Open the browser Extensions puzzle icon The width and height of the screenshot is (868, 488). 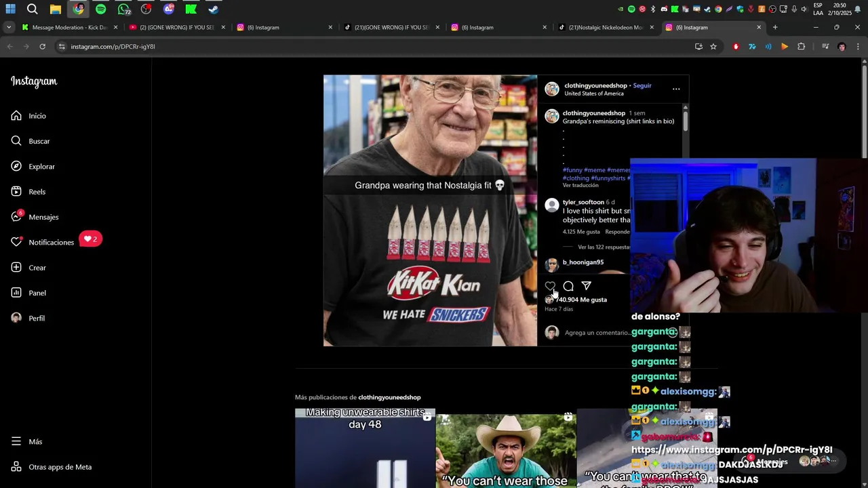[801, 47]
